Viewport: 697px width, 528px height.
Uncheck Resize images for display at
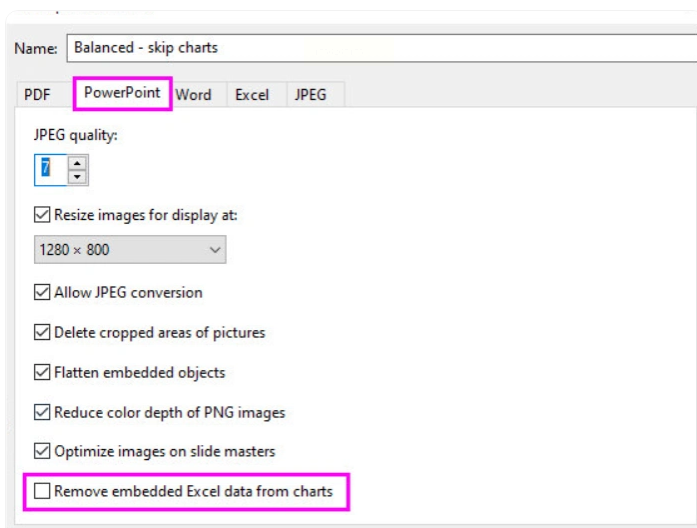42,215
